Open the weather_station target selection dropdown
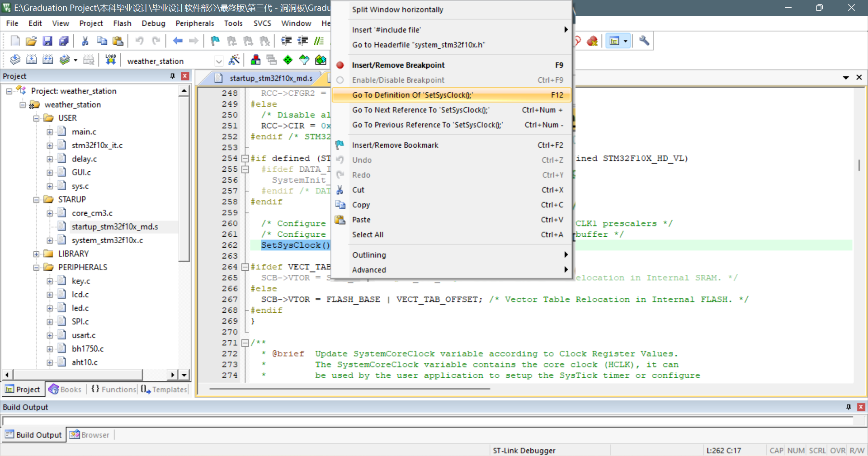This screenshot has height=456, width=868. 219,61
